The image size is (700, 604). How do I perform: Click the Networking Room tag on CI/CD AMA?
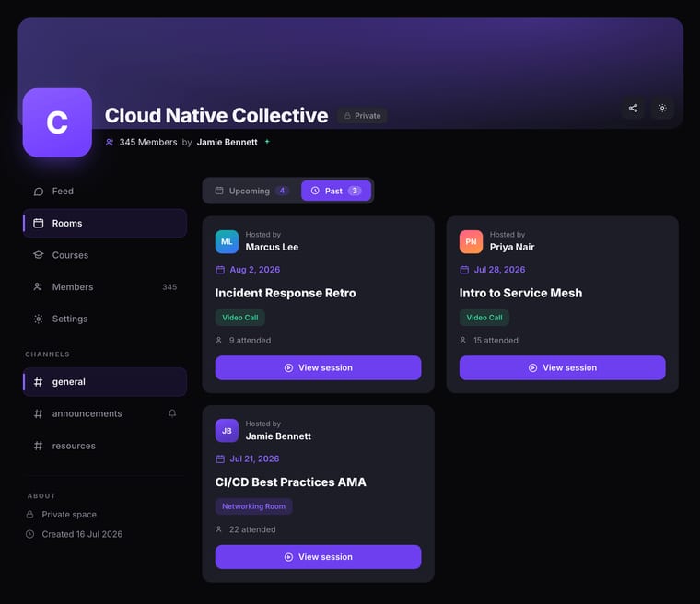click(253, 506)
